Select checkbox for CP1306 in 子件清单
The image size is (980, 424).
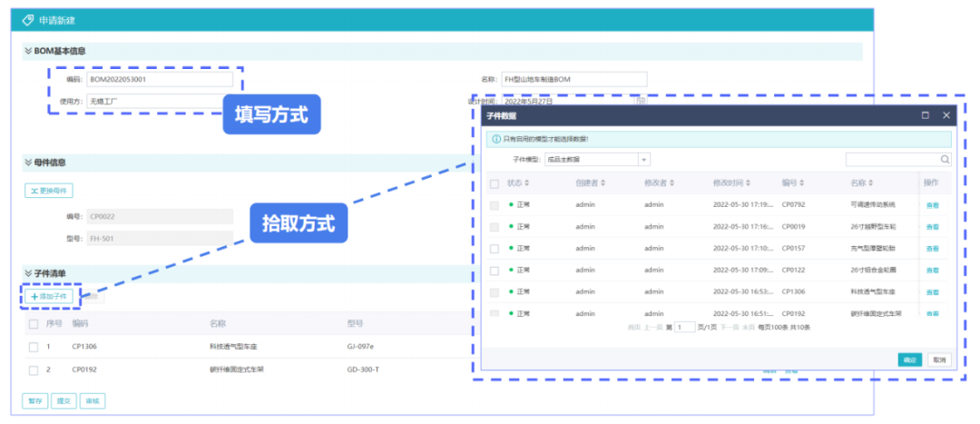click(x=34, y=347)
